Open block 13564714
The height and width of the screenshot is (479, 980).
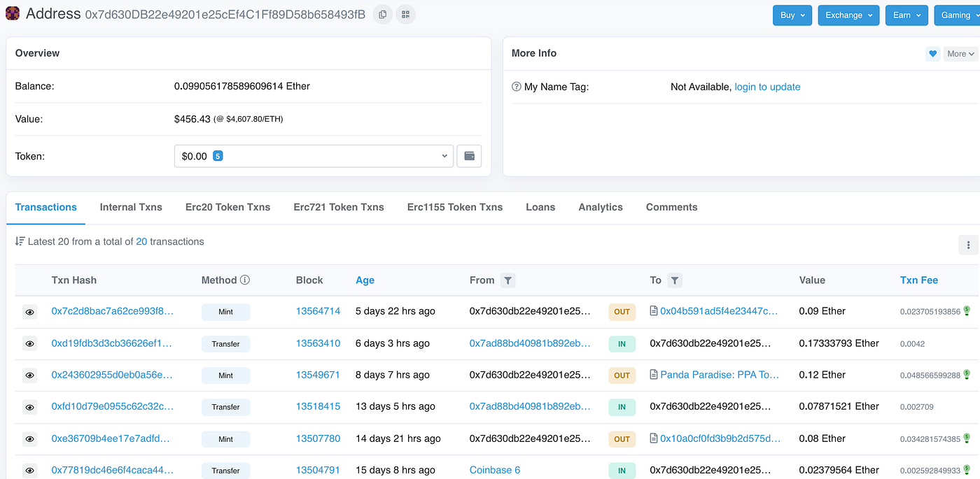(318, 311)
